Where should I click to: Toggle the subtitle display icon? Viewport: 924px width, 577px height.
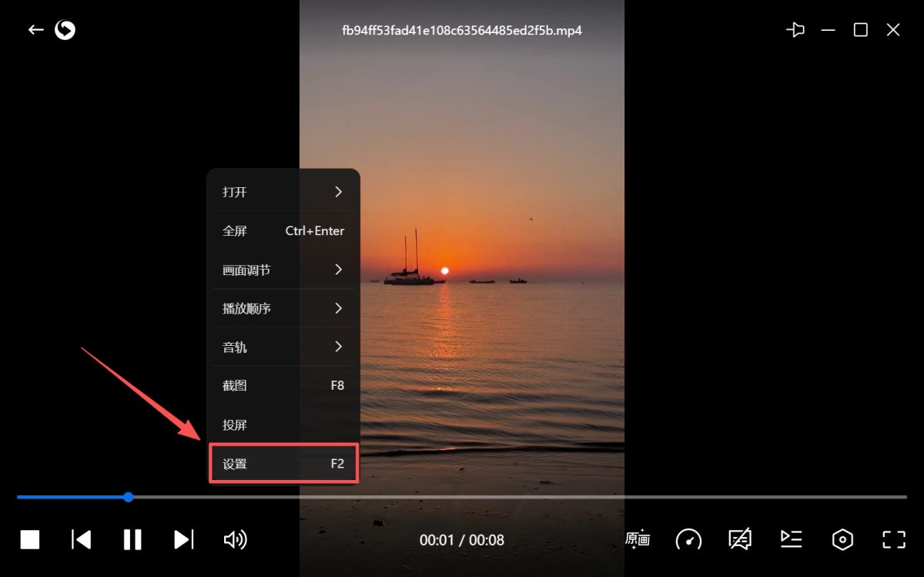pyautogui.click(x=740, y=539)
